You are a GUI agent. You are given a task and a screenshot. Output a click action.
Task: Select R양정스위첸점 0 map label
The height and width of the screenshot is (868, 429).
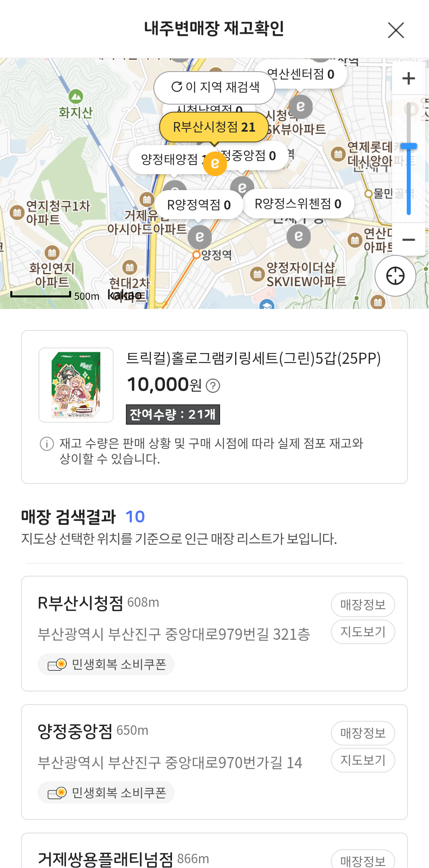coord(298,204)
